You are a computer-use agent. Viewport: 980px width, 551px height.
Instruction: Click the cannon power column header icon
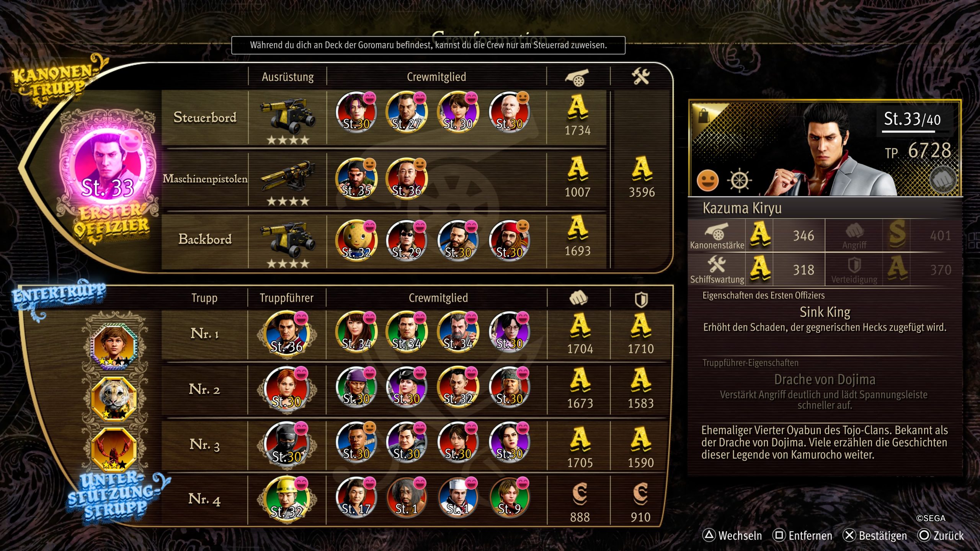[x=577, y=78]
